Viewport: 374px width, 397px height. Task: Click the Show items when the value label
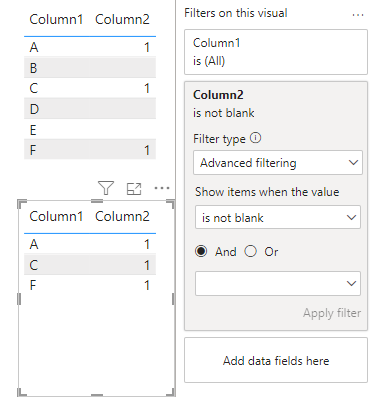coord(267,192)
